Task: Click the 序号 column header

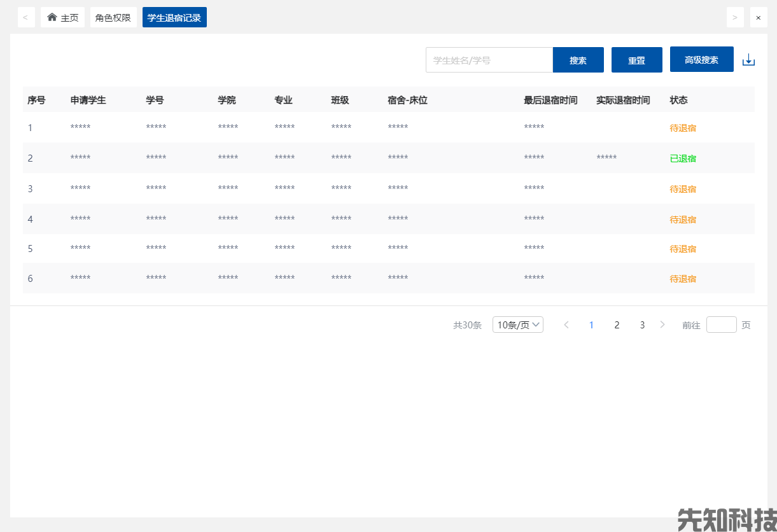Action: click(36, 100)
